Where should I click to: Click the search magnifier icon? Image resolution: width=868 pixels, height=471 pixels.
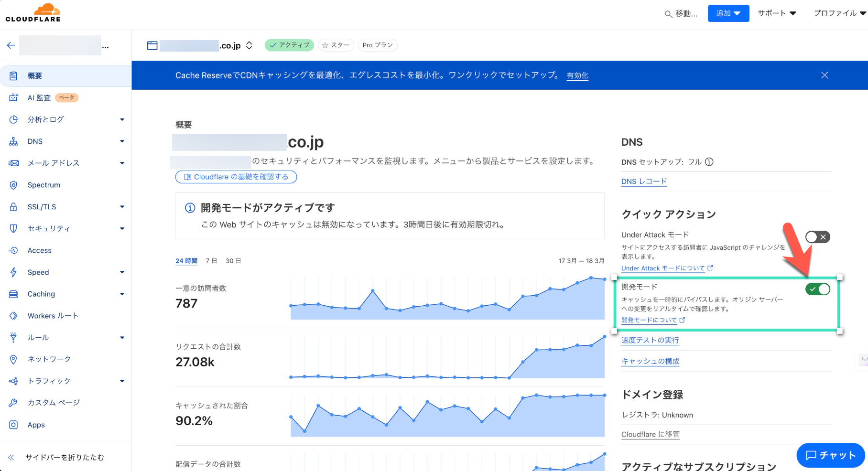point(669,14)
